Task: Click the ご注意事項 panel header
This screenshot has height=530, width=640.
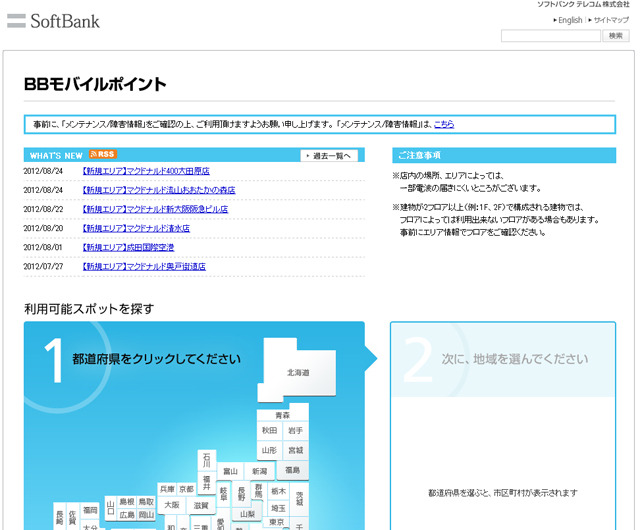Action: tap(504, 155)
